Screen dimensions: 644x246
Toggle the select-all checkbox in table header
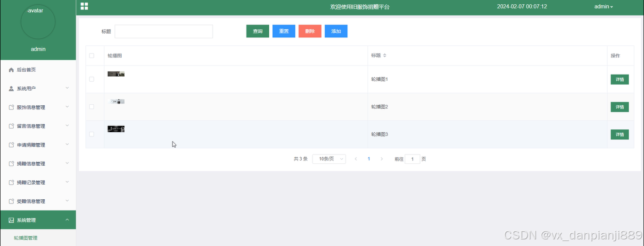coord(92,56)
